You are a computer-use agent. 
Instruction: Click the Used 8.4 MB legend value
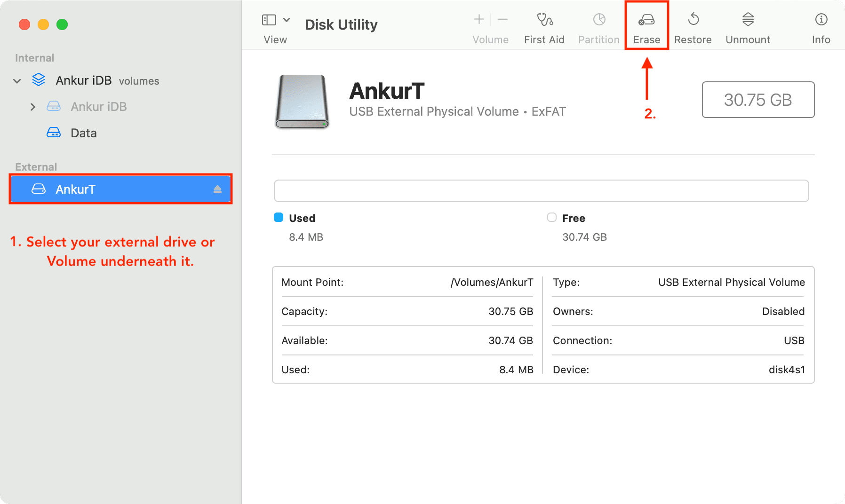[x=306, y=237]
